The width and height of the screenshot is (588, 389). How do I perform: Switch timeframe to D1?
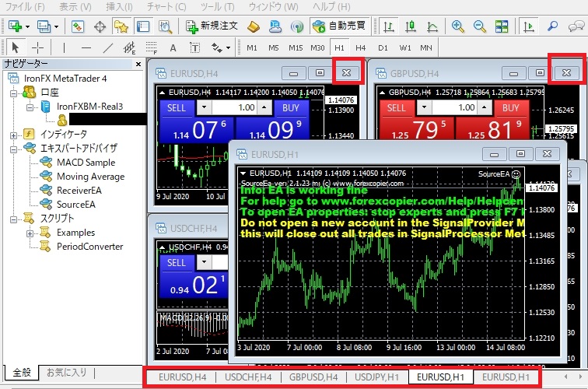point(383,48)
